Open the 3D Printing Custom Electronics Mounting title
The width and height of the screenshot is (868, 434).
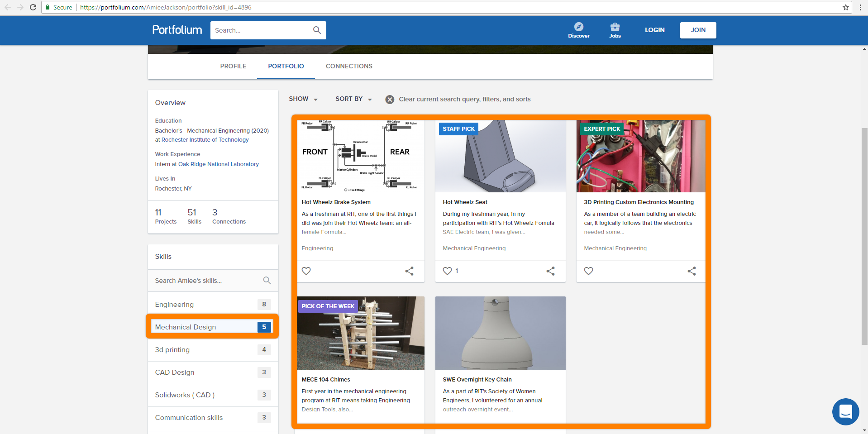pos(639,202)
